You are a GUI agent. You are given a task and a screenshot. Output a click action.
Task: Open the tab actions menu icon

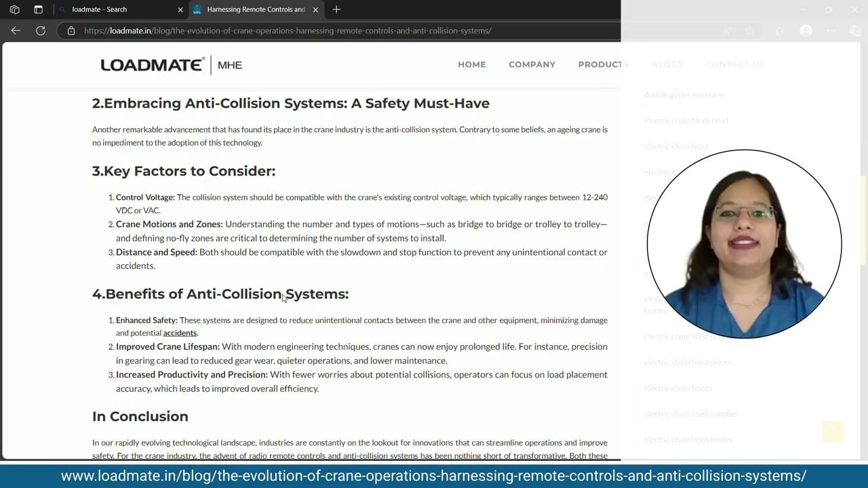point(38,9)
